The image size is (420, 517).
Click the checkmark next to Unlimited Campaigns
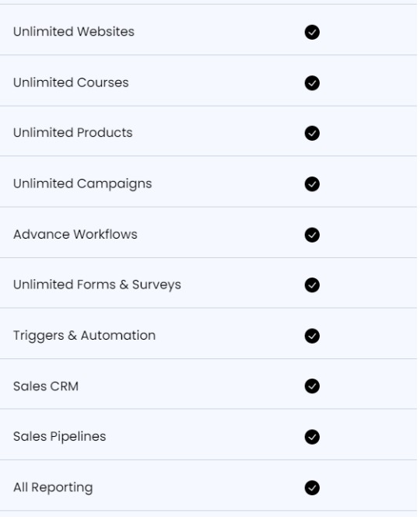(x=312, y=184)
